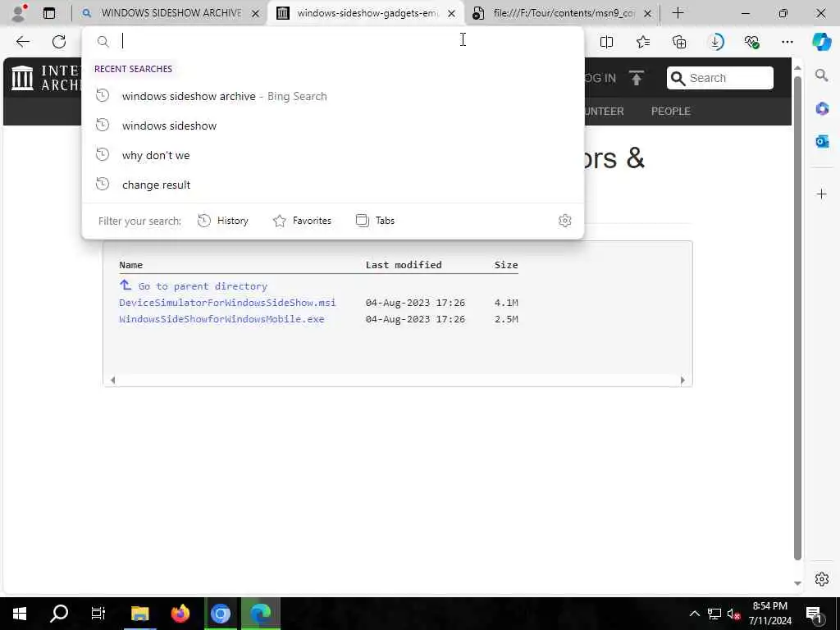Open the PEOPLE navigation item

[671, 112]
